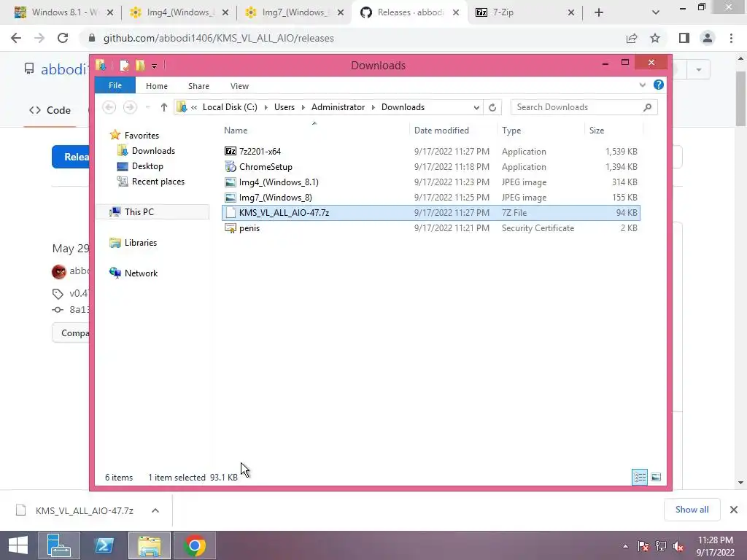747x560 pixels.
Task: Open Properties quick access toolbar icon
Action: point(124,65)
